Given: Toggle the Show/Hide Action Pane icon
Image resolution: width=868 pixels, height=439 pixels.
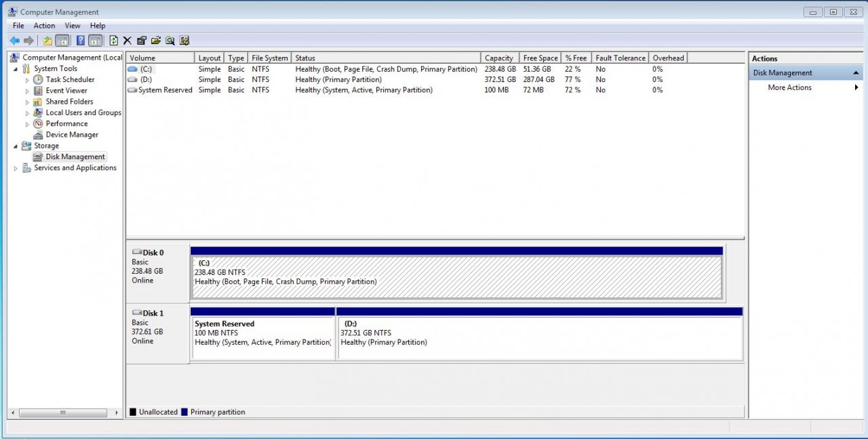Looking at the screenshot, I should [x=96, y=41].
